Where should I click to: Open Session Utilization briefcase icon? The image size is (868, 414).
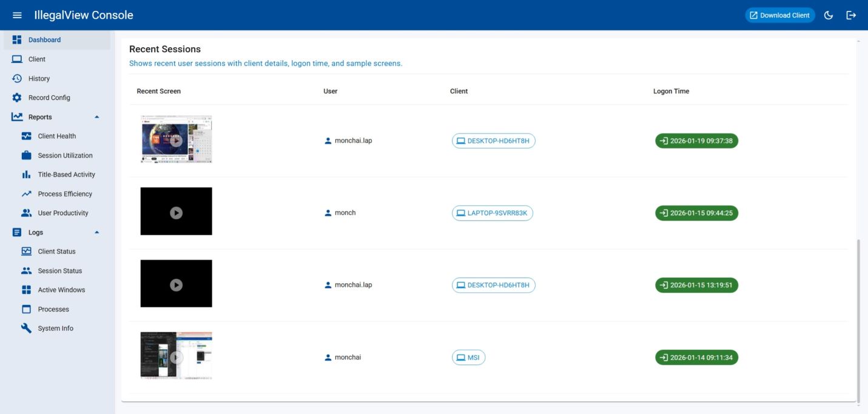[26, 156]
